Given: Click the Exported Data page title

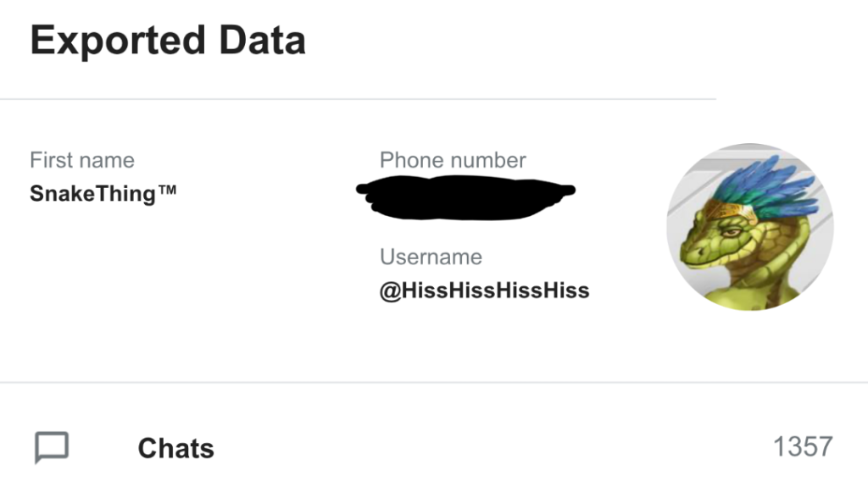Looking at the screenshot, I should [x=167, y=39].
